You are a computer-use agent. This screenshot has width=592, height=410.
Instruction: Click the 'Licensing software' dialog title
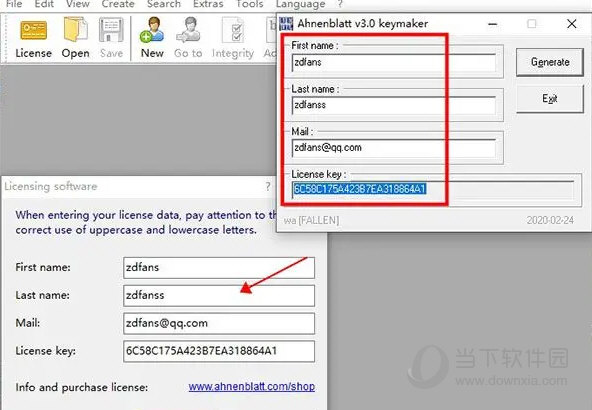tap(51, 187)
